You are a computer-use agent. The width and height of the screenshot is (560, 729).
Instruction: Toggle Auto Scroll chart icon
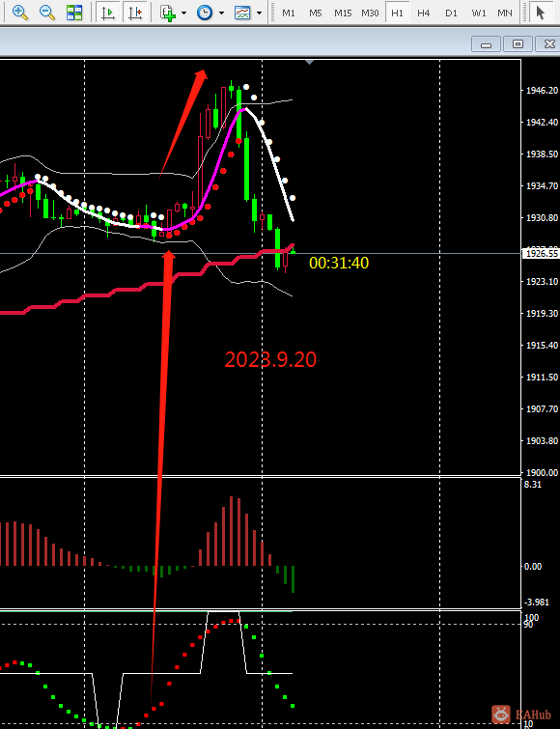coord(108,13)
